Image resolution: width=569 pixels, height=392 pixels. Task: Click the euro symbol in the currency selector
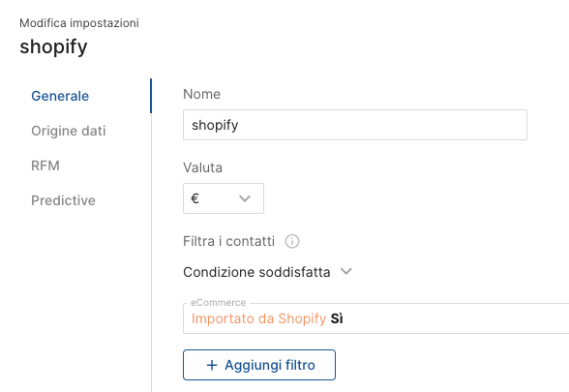point(195,198)
